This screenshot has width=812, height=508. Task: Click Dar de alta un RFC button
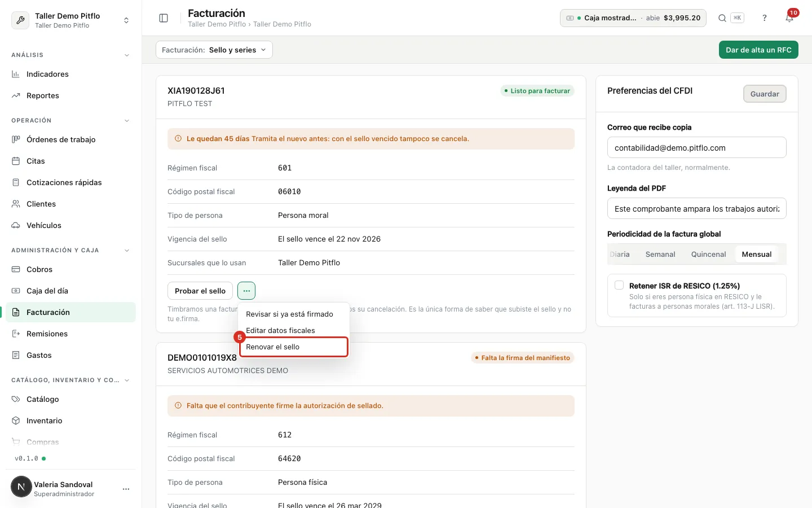[x=758, y=50]
